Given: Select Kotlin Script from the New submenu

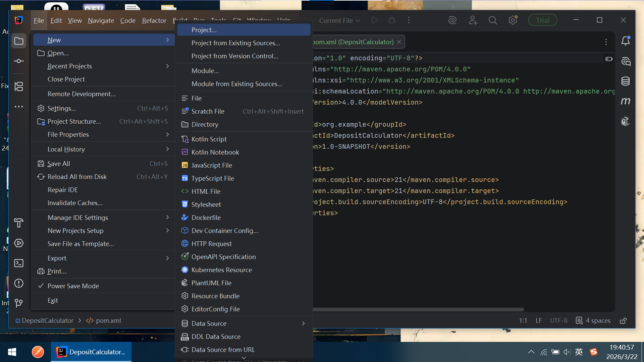Looking at the screenshot, I should click(209, 139).
